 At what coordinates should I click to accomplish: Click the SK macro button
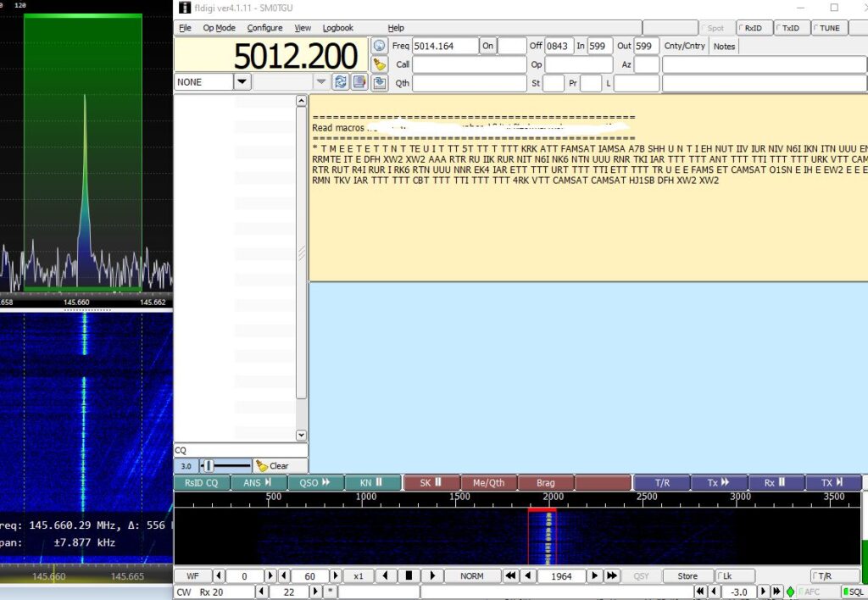[x=431, y=483]
